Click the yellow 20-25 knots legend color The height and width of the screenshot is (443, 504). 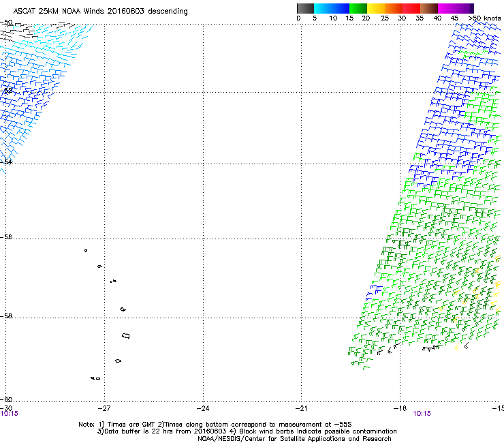[376, 8]
